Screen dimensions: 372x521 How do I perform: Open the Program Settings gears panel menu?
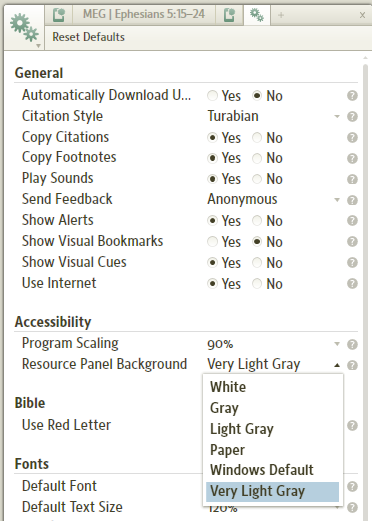(x=24, y=29)
